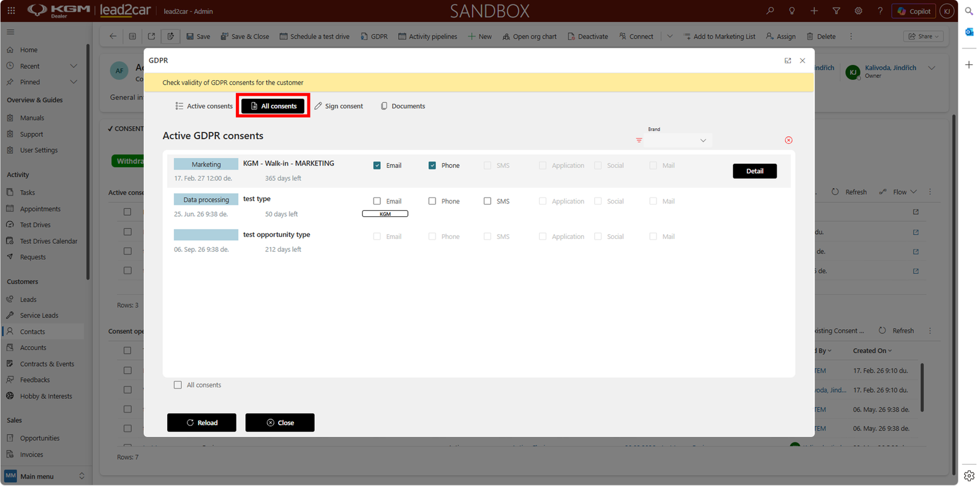
Task: Open the app launcher grid icon
Action: pos(11,11)
